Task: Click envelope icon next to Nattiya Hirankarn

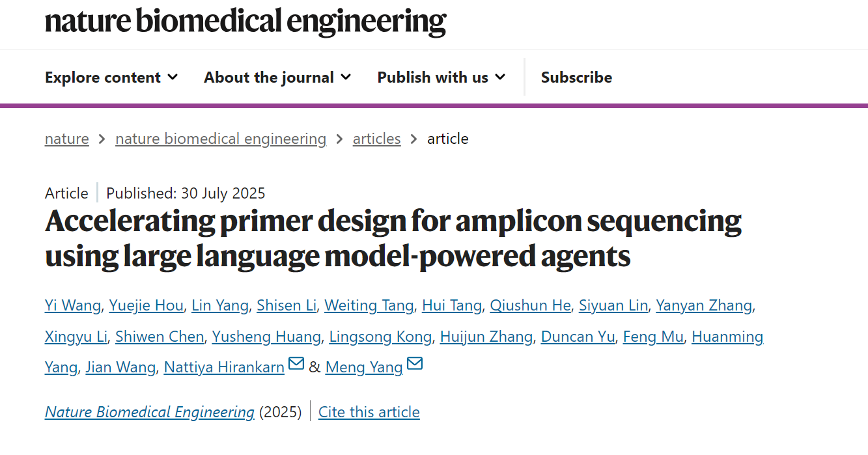Action: pyautogui.click(x=296, y=363)
